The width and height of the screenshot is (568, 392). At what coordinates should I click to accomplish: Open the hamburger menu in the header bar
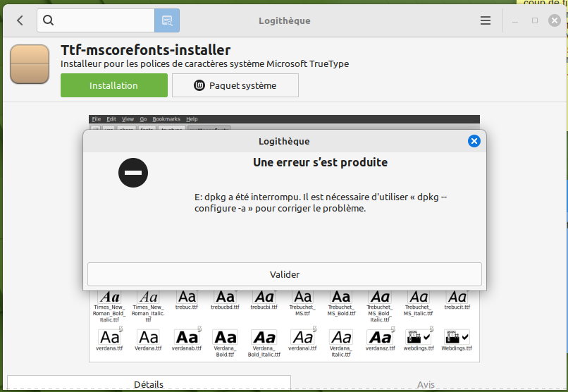click(486, 20)
